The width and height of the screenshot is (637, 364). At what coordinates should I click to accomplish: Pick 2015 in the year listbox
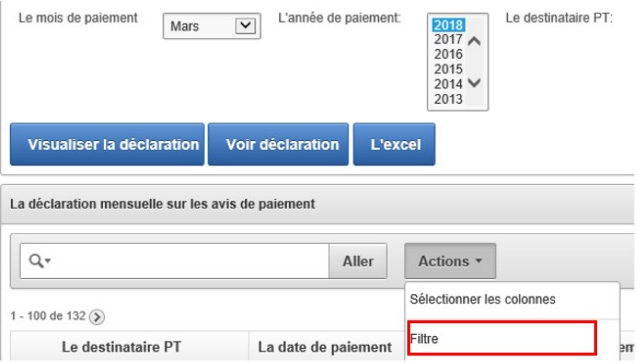tap(448, 69)
